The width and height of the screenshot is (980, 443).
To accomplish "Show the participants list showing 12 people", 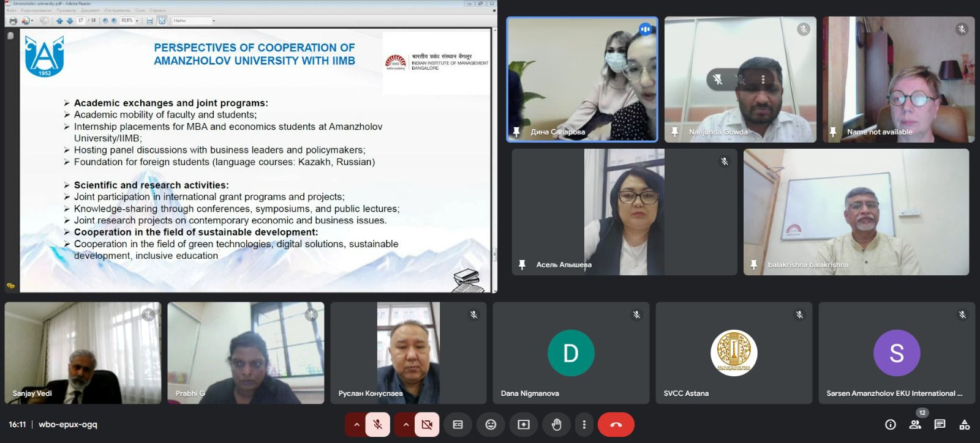I will (x=915, y=425).
